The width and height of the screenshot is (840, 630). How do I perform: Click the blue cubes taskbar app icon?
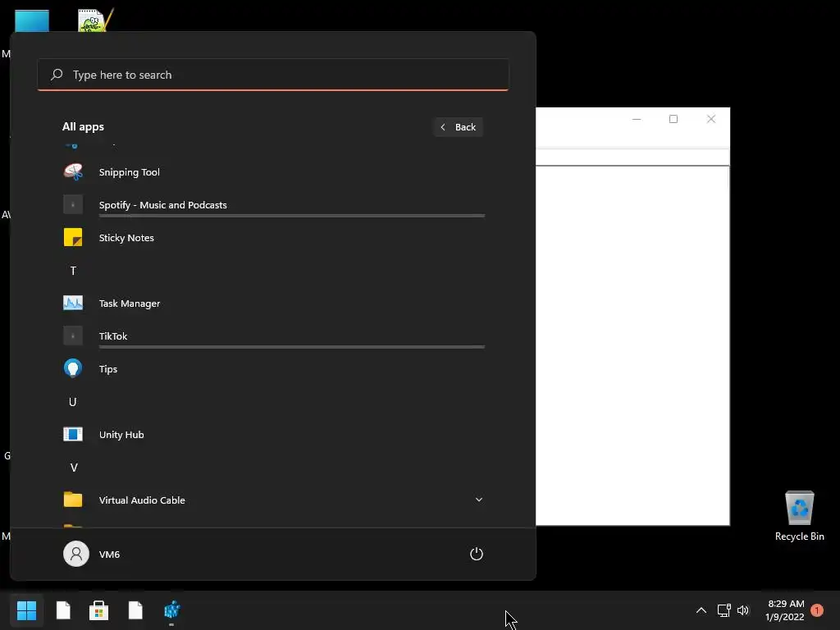(171, 609)
